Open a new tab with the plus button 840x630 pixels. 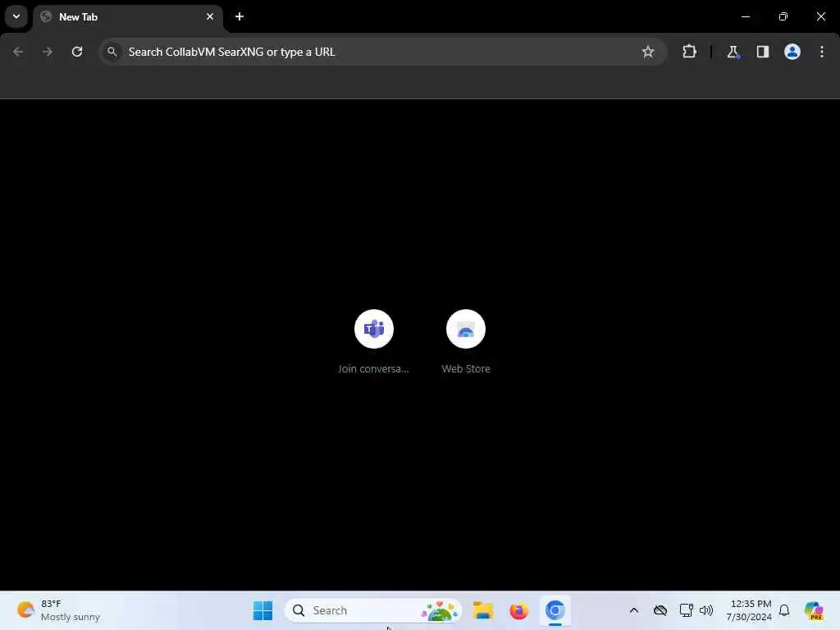240,16
